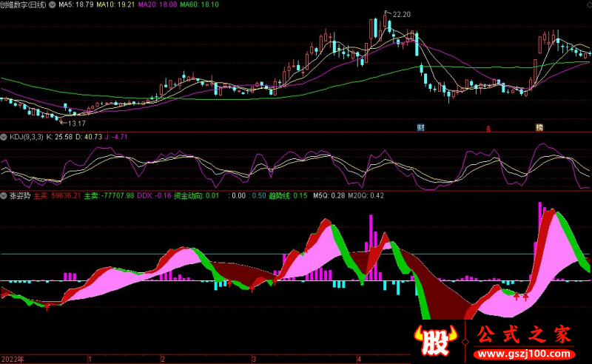
Task: Click the blue 财 event marker icon
Action: click(x=420, y=127)
